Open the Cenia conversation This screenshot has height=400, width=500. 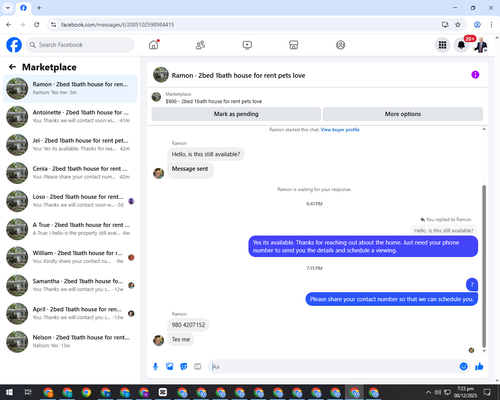70,173
